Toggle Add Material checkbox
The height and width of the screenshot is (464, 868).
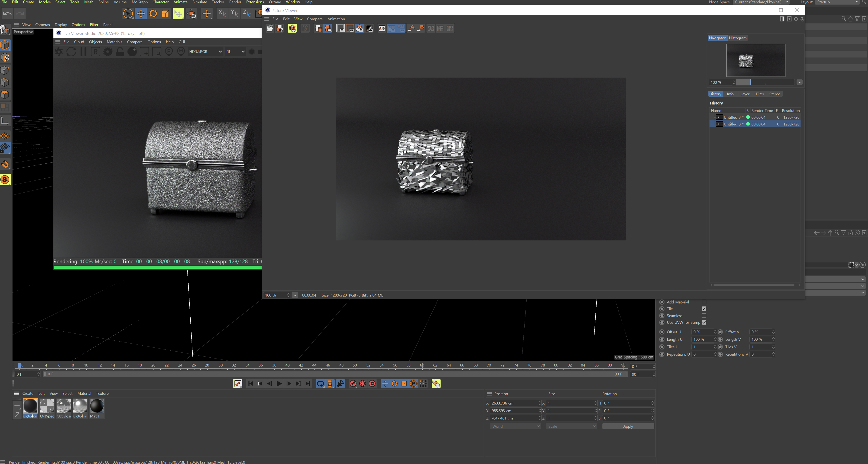pyautogui.click(x=704, y=302)
